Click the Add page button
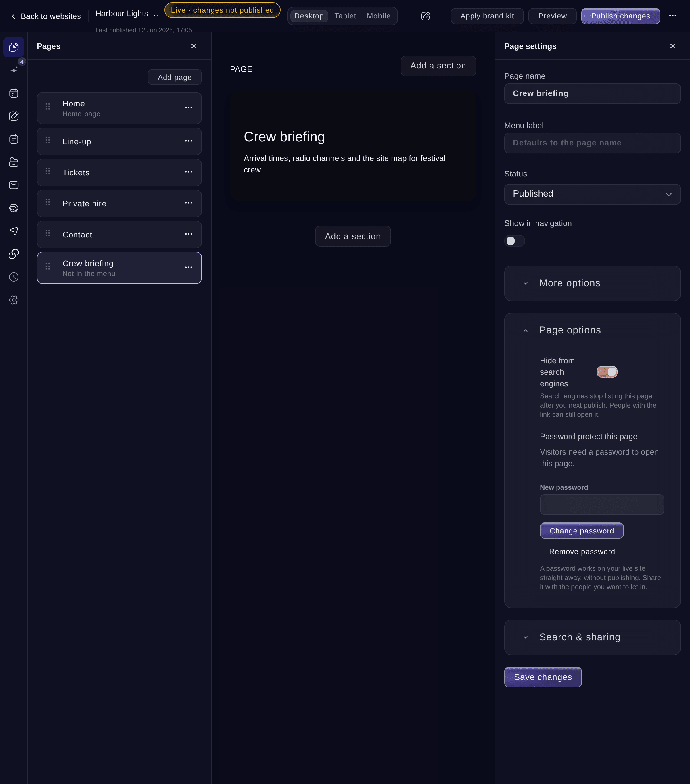The width and height of the screenshot is (690, 784). coord(175,77)
